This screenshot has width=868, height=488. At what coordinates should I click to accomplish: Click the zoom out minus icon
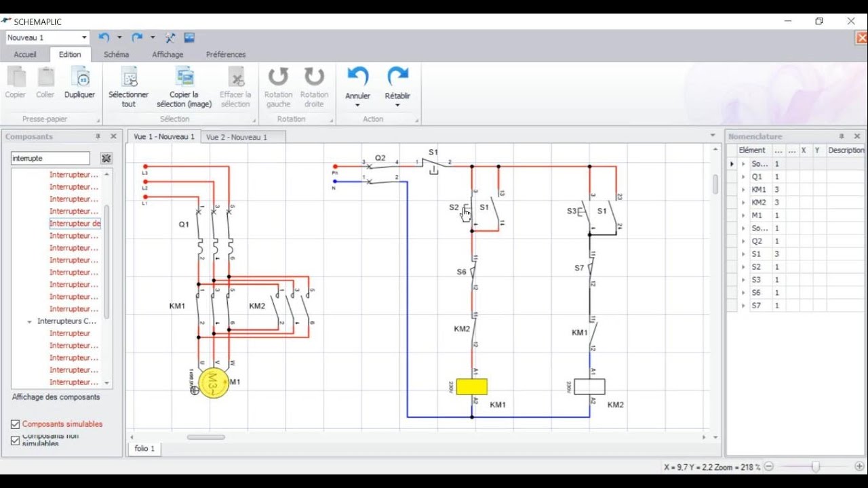coord(769,466)
